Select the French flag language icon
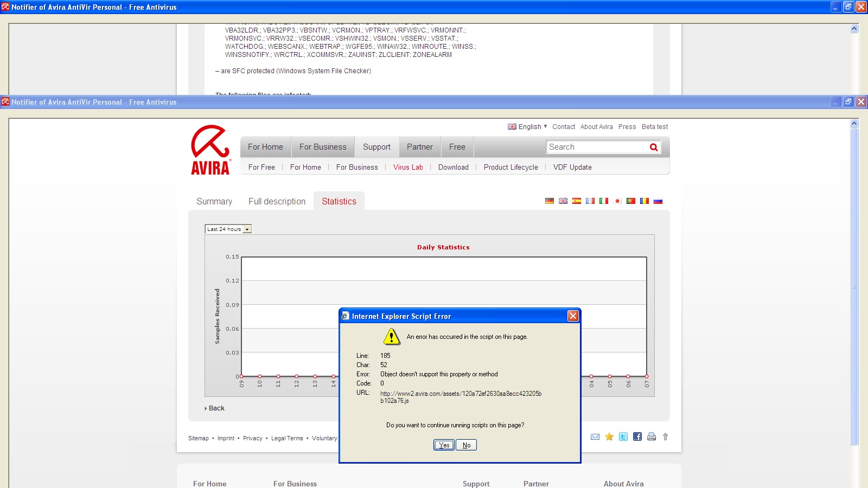The image size is (868, 488). click(x=590, y=201)
